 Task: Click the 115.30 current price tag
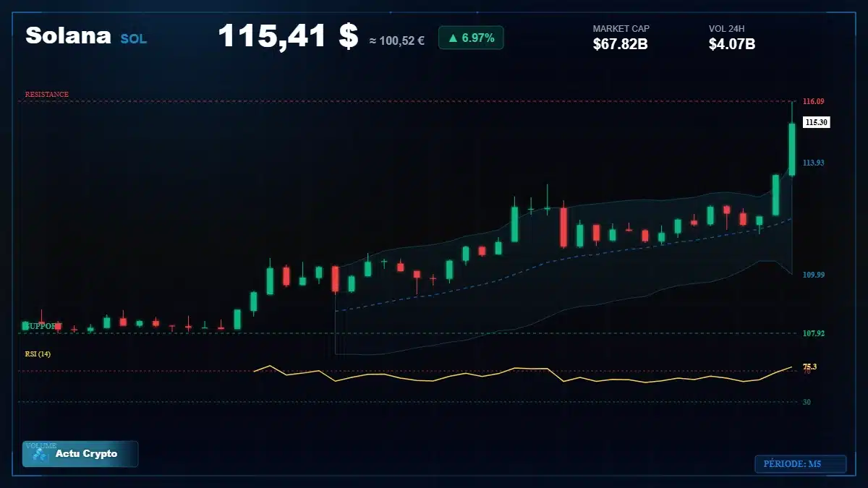click(817, 122)
